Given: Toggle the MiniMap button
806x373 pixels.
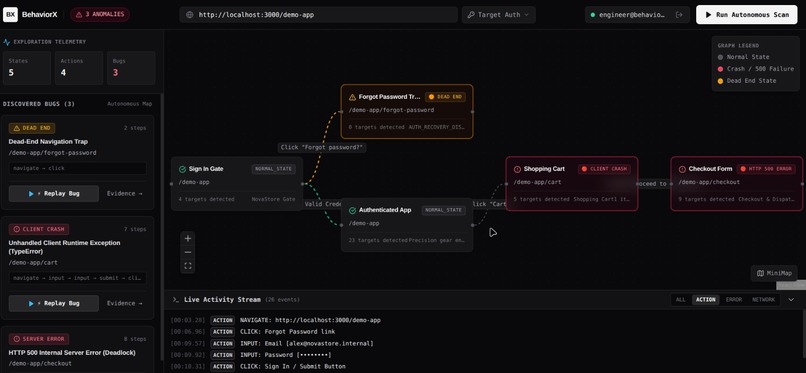Looking at the screenshot, I should (774, 273).
